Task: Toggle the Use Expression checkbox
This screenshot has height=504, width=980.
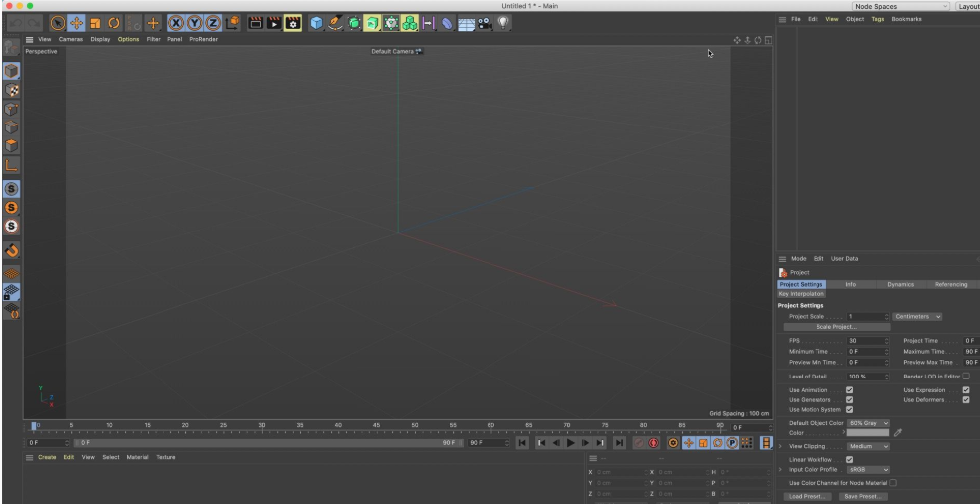Action: coord(966,390)
